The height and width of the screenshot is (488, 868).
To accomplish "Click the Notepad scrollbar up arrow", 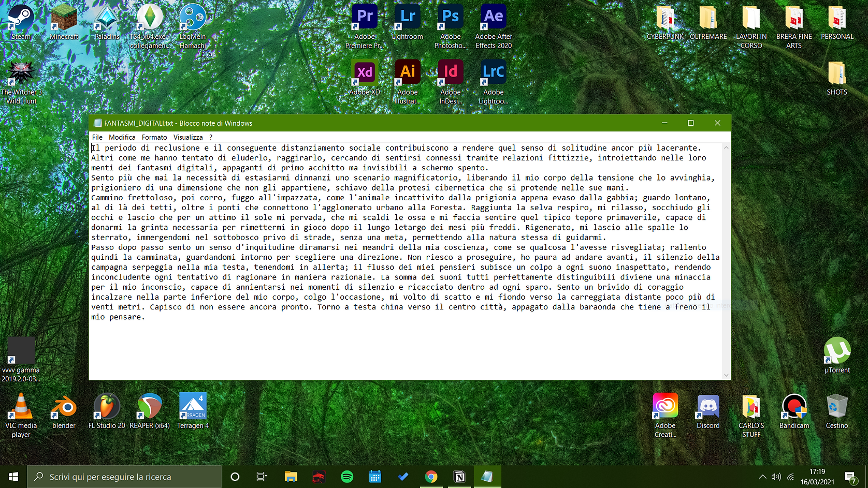I will [726, 148].
